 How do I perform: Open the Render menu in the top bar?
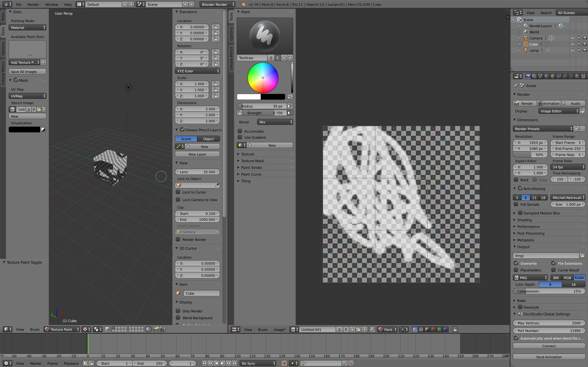33,4
